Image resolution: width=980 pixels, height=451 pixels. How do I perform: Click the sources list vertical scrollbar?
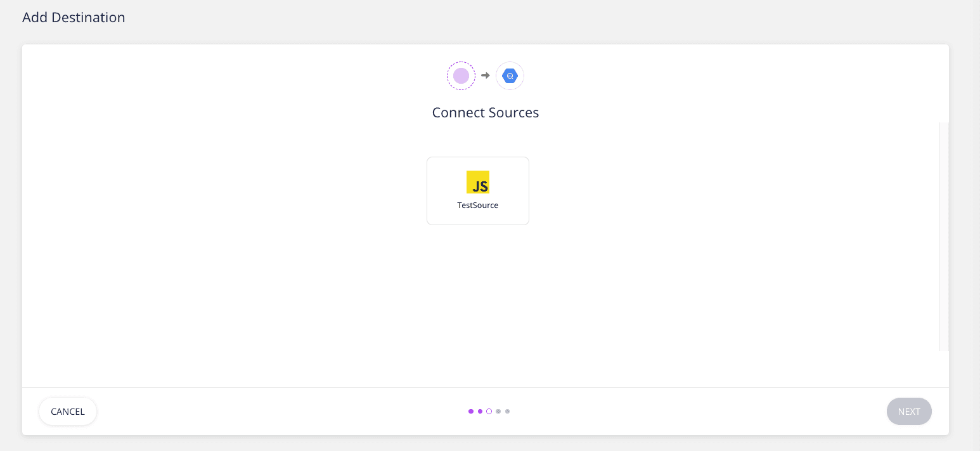pyautogui.click(x=944, y=235)
